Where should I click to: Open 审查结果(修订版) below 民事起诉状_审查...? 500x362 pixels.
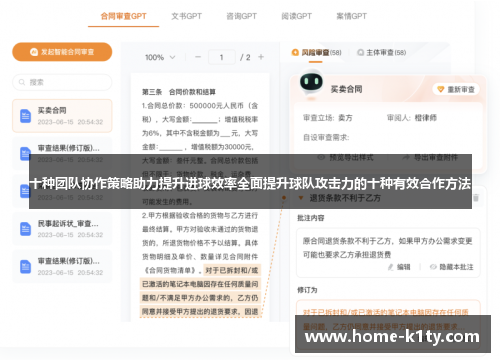click(x=62, y=266)
